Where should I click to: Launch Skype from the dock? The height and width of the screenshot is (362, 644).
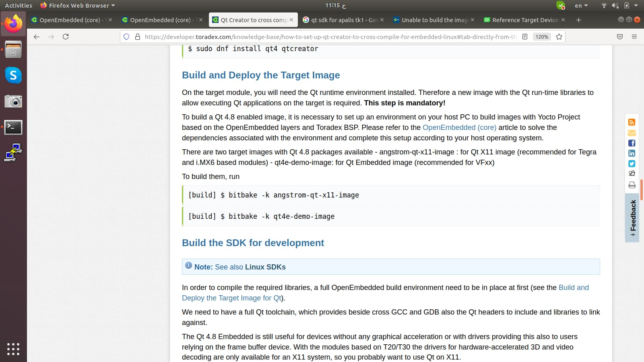tap(13, 75)
